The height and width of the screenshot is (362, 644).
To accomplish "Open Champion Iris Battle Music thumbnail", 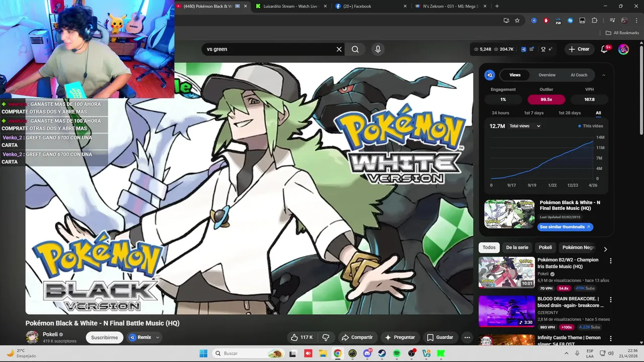I will pyautogui.click(x=507, y=272).
